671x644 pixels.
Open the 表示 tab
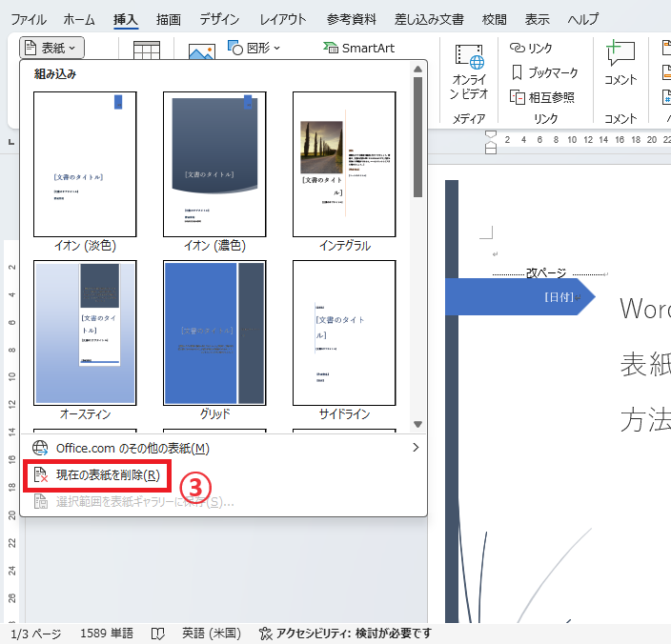pyautogui.click(x=537, y=20)
